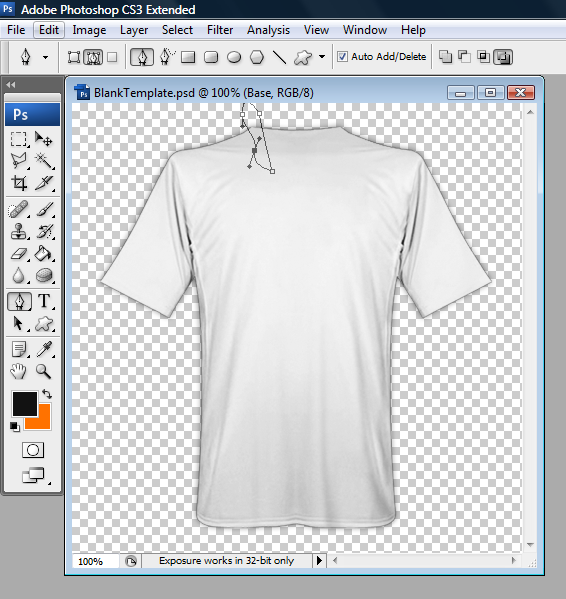
Task: Select the Path Selection tool
Action: pyautogui.click(x=18, y=324)
